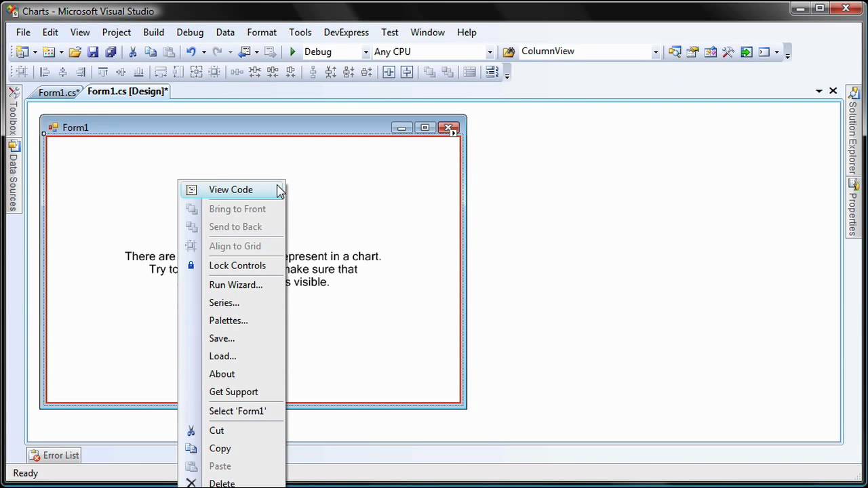Toggle Lock Controls in context menu

click(232, 266)
